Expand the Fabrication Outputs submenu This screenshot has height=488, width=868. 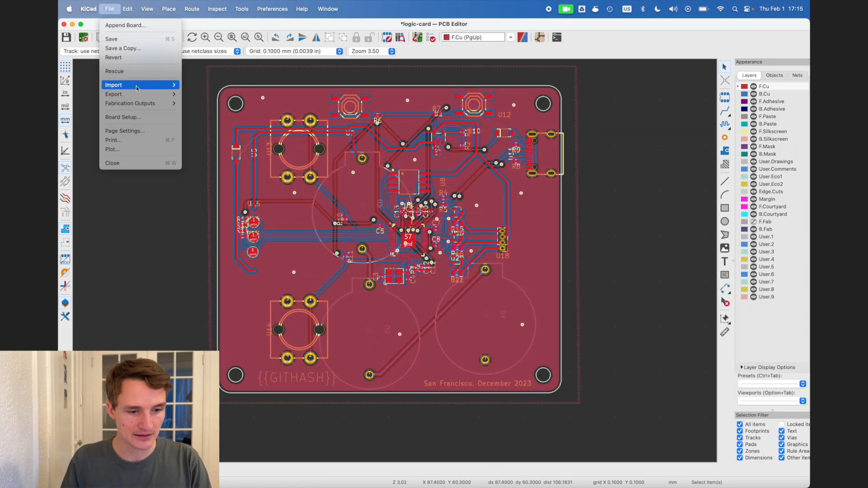(x=140, y=103)
